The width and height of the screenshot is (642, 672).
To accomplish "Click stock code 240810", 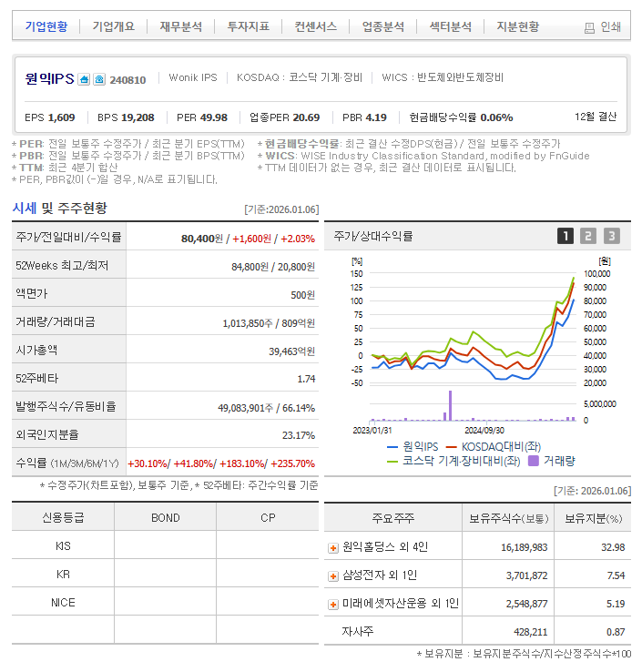I will coord(127,80).
